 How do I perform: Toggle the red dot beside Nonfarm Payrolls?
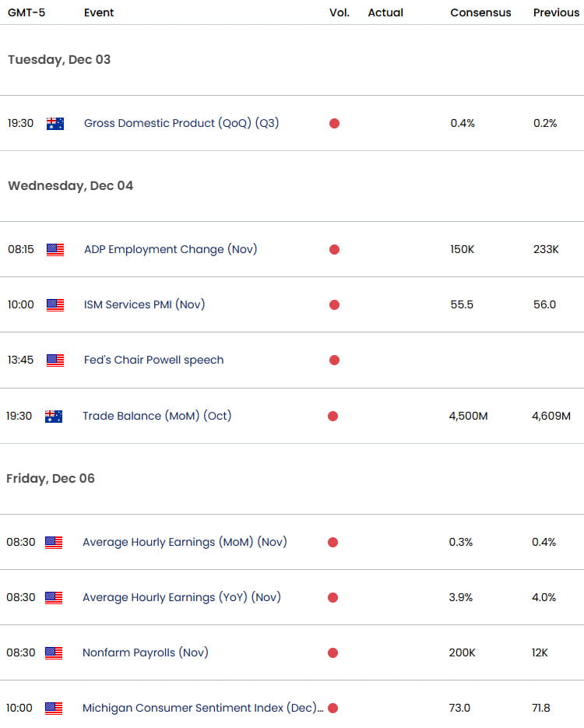(x=334, y=652)
